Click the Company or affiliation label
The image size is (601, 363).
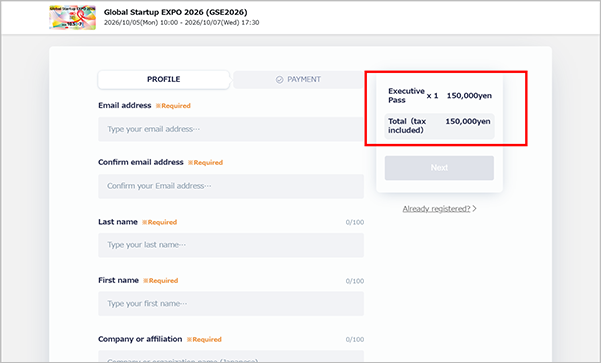[140, 339]
